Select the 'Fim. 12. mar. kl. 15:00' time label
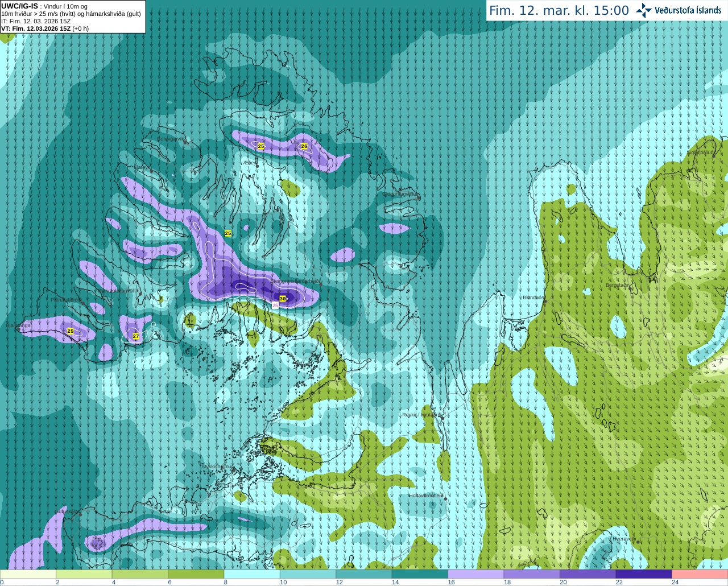Viewport: 728px width, 586px height. pos(559,10)
